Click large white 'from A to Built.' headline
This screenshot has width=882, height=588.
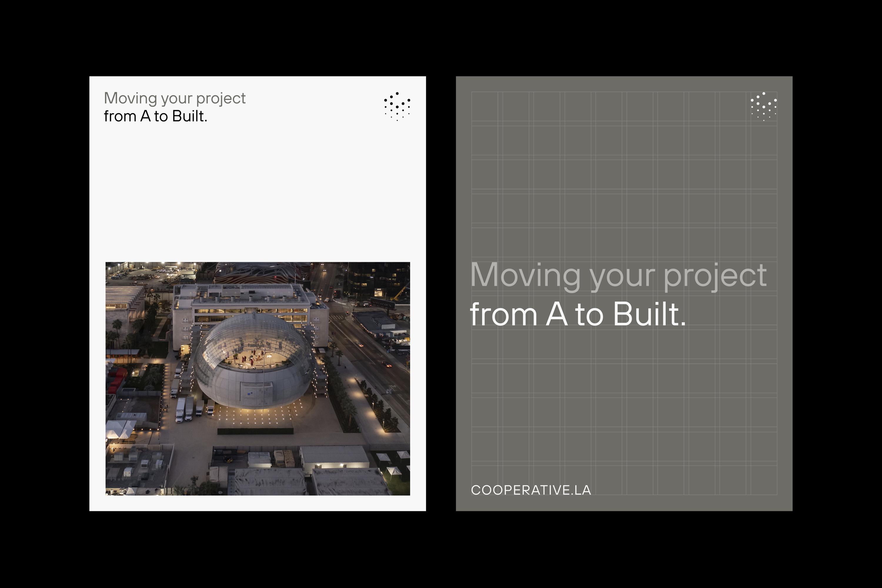click(577, 314)
